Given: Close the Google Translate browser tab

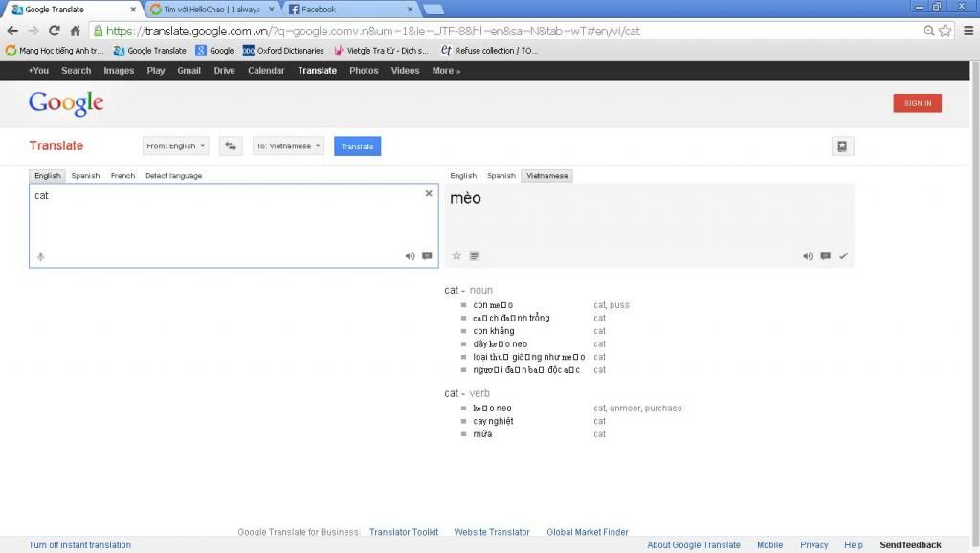Looking at the screenshot, I should coord(132,10).
